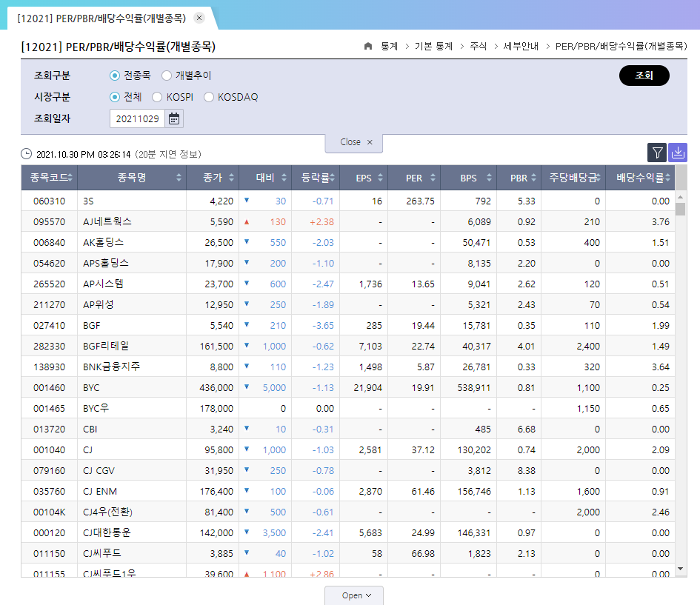Click stock code 011150
Viewport: 700px width, 605px height.
pos(49,554)
